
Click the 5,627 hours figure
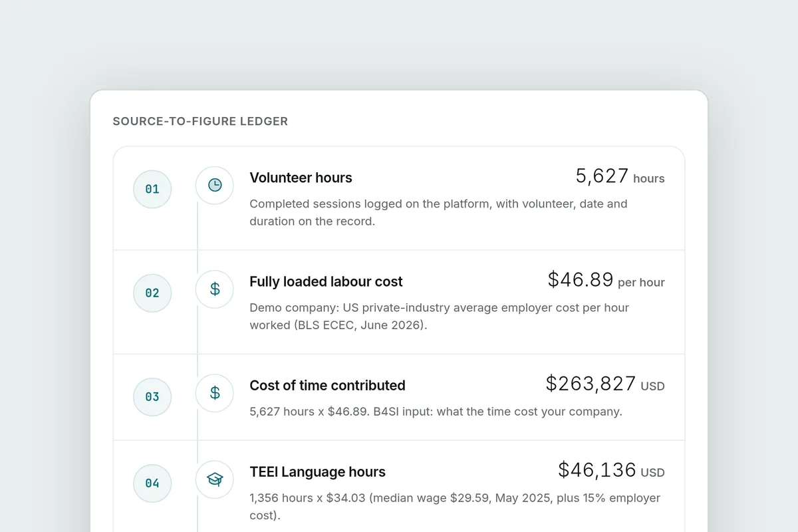620,176
